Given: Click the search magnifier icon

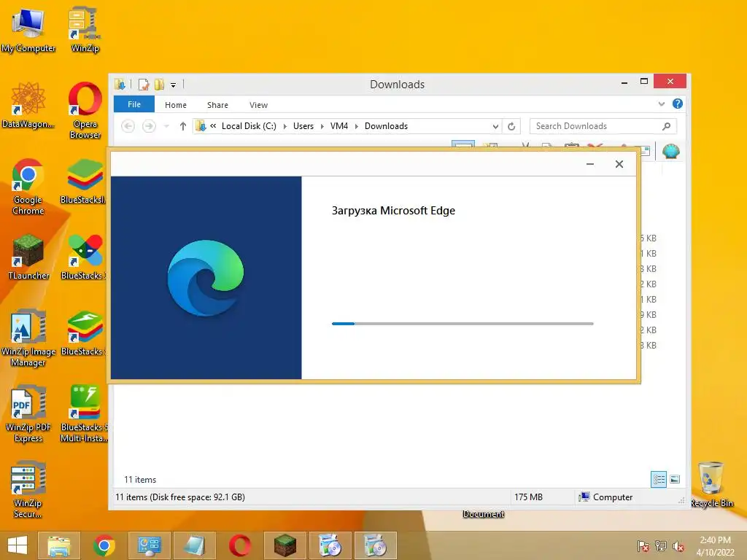Looking at the screenshot, I should 667,126.
